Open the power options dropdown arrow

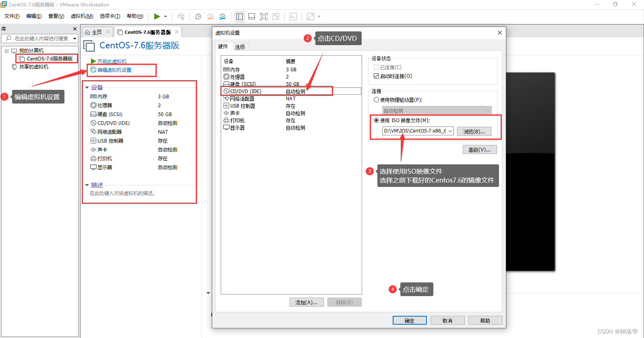[166, 17]
